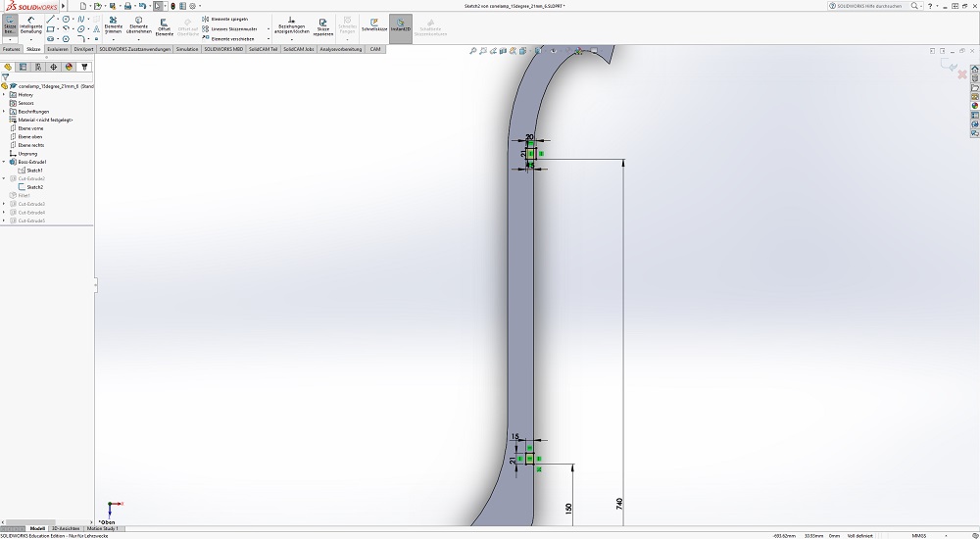Click the Open file icon
Image resolution: width=980 pixels, height=539 pixels.
point(97,6)
